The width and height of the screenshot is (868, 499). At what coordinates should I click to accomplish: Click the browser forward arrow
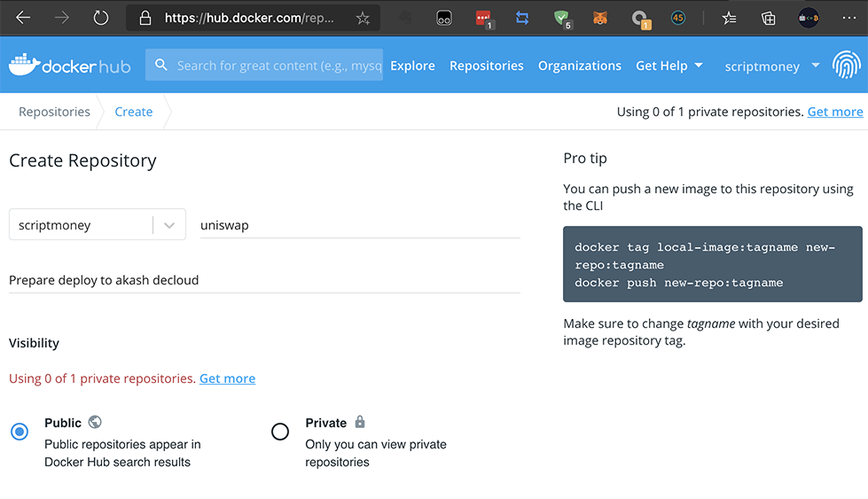(x=62, y=18)
